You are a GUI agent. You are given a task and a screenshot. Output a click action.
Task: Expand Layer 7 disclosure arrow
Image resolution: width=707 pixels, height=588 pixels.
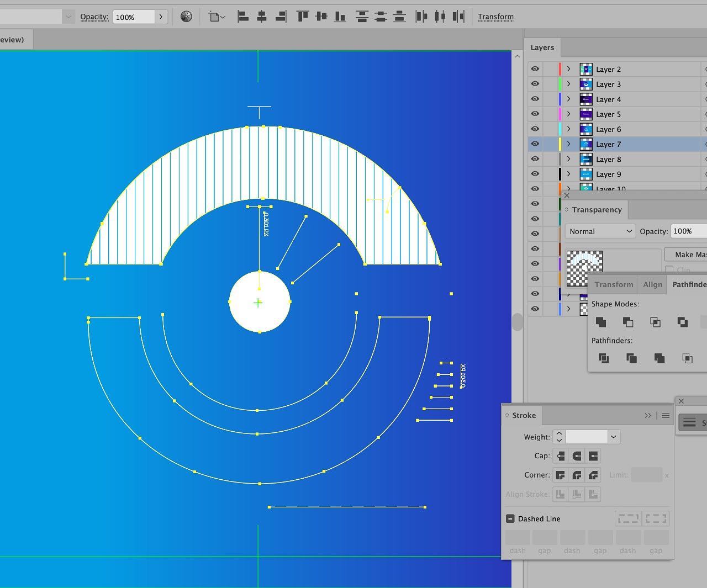pyautogui.click(x=568, y=144)
